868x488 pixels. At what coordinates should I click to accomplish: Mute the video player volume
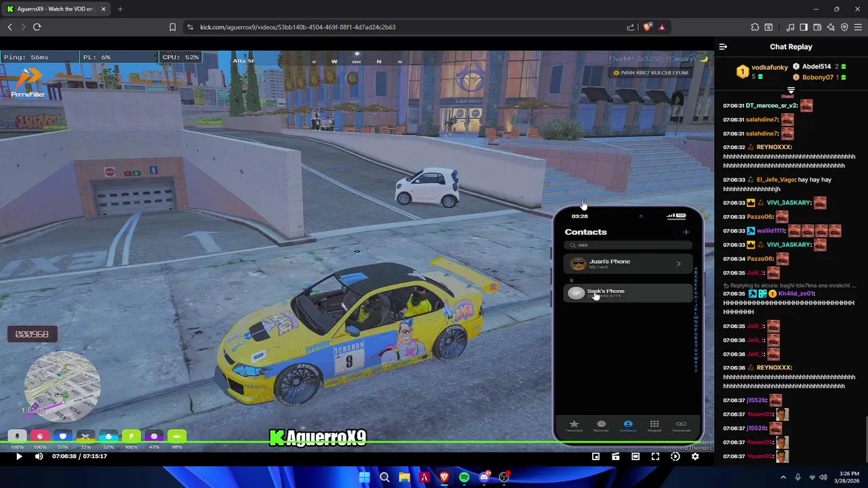(39, 457)
